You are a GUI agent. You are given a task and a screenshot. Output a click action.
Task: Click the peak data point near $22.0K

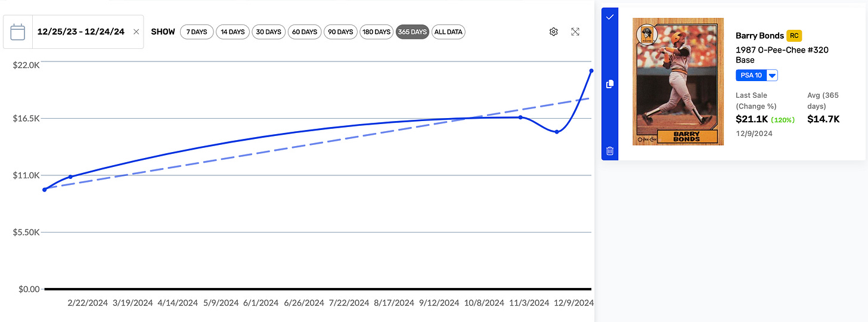(591, 71)
